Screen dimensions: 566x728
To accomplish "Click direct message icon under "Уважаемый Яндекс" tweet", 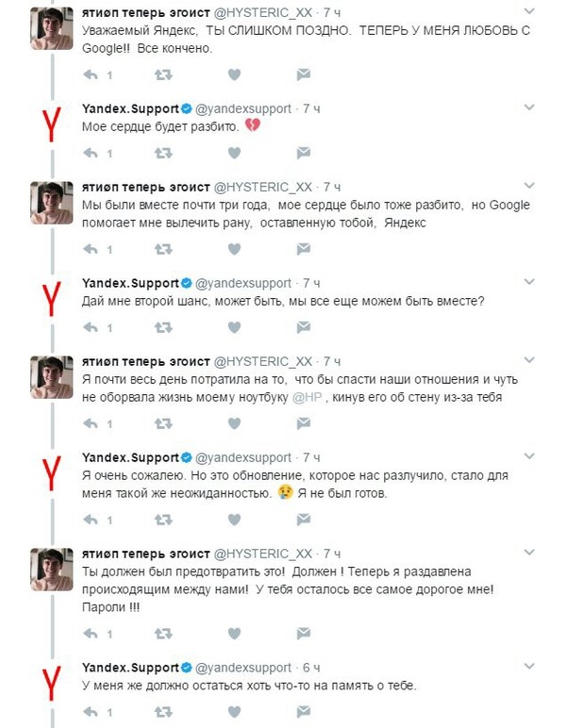I will point(303,74).
